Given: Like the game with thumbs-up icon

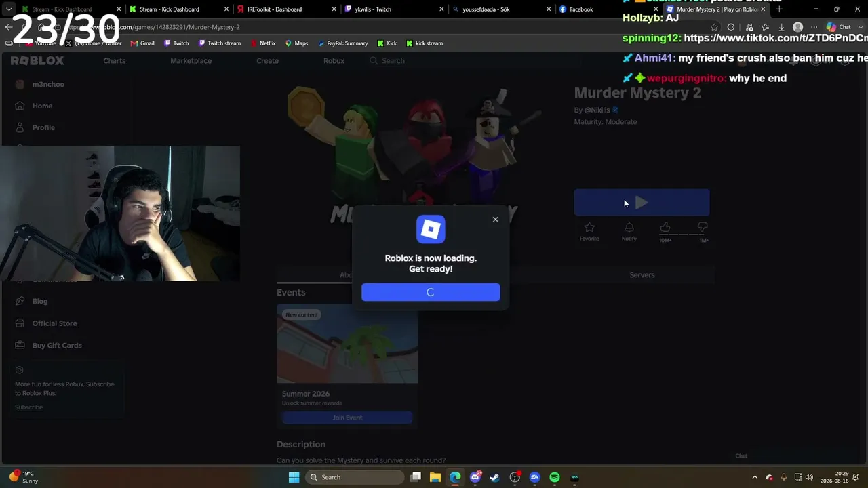Looking at the screenshot, I should [665, 228].
